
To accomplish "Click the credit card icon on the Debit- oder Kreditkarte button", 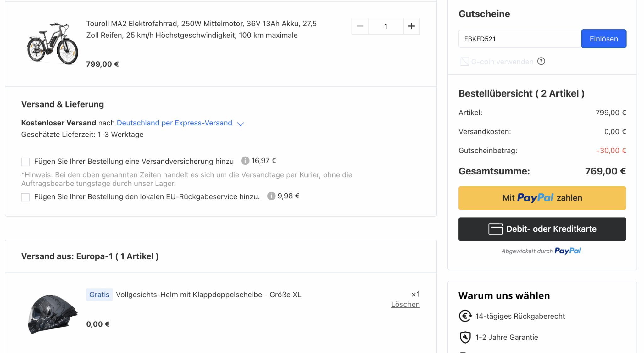I will coord(496,229).
